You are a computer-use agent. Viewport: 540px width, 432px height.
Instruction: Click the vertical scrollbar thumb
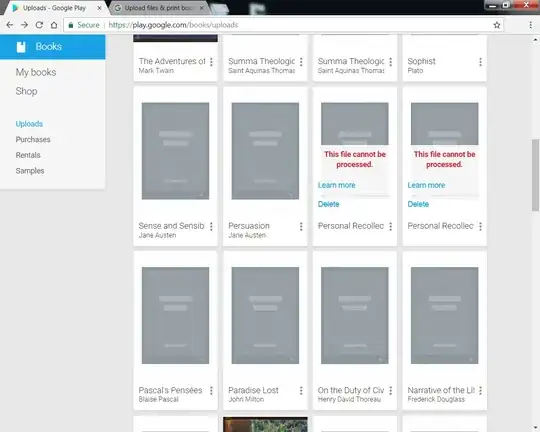click(x=535, y=175)
